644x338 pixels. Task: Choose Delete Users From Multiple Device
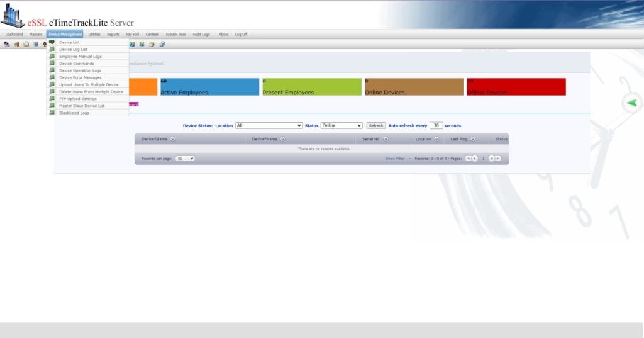pyautogui.click(x=88, y=91)
